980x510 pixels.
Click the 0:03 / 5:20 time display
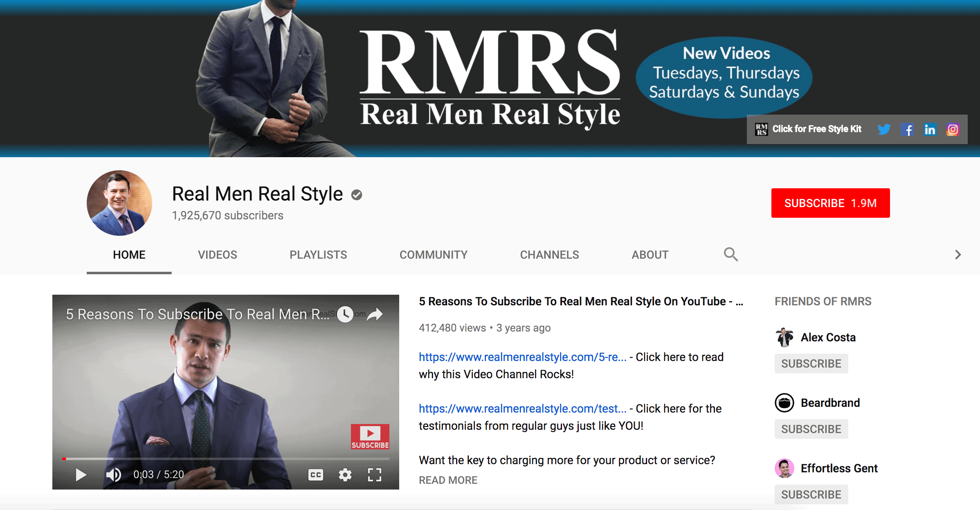[159, 474]
